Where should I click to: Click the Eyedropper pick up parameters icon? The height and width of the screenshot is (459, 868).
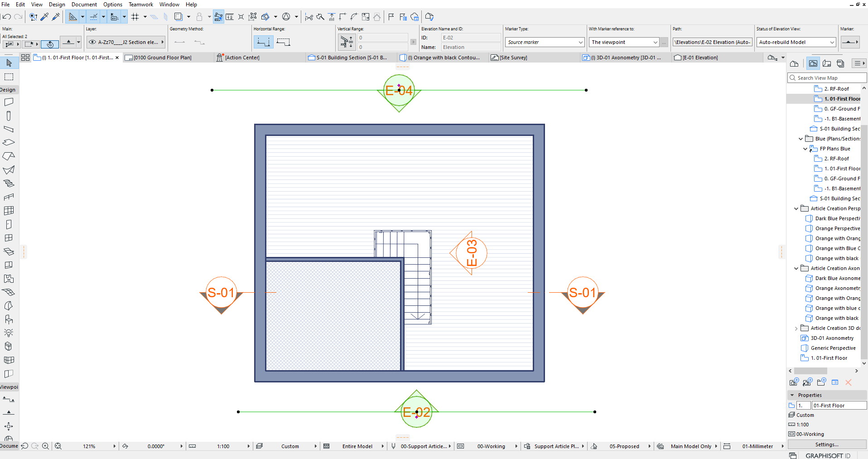click(44, 17)
